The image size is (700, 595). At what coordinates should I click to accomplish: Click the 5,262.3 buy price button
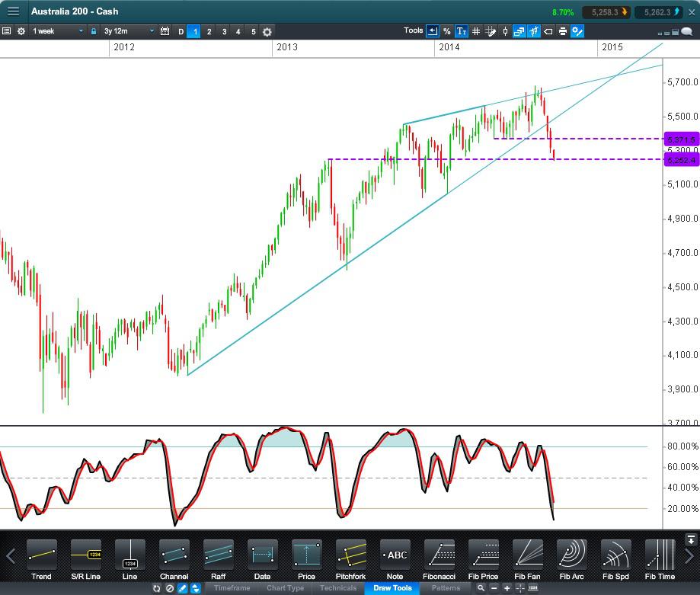661,12
